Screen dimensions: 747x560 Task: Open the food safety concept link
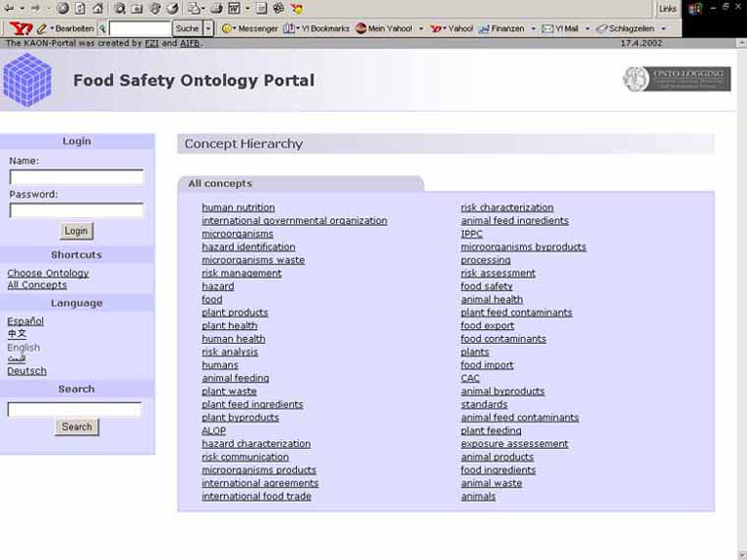487,287
